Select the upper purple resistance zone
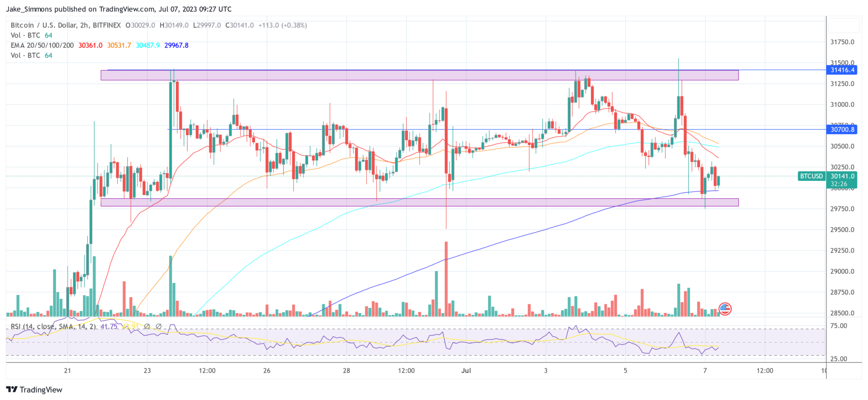Viewport: 868px width, 400px height. (x=420, y=75)
